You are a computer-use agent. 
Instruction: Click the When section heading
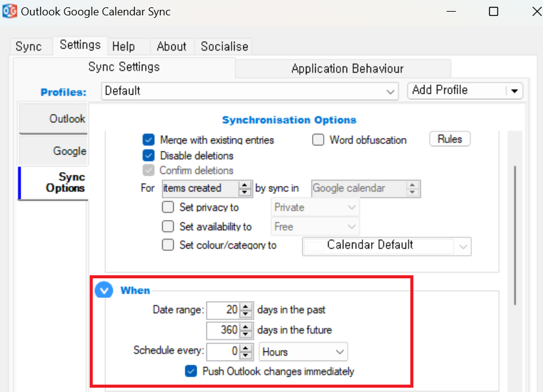coord(135,290)
